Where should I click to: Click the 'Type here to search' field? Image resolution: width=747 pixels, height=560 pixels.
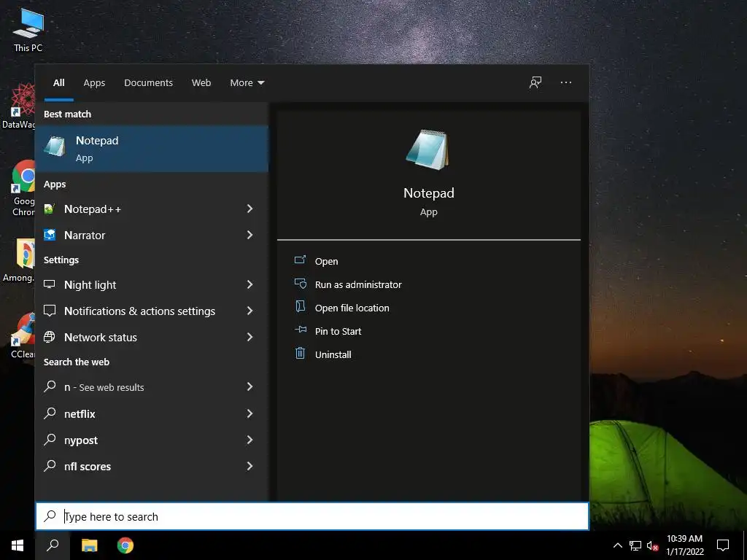pyautogui.click(x=312, y=516)
